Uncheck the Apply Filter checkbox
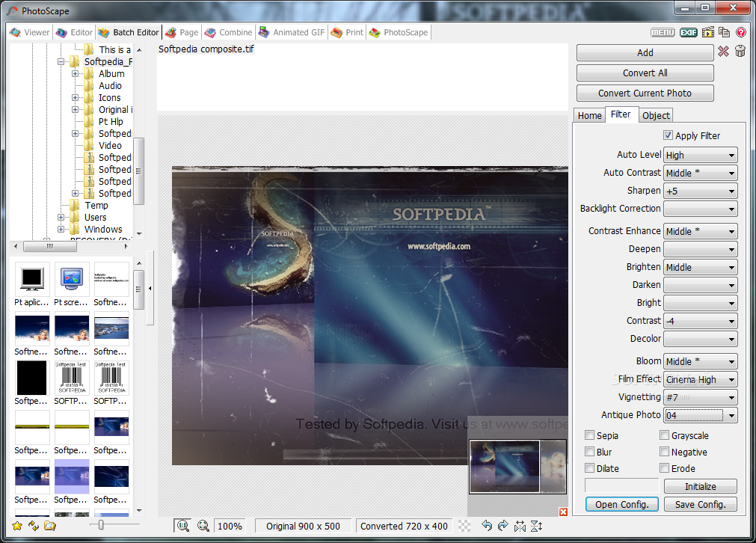The width and height of the screenshot is (756, 543). click(x=668, y=135)
